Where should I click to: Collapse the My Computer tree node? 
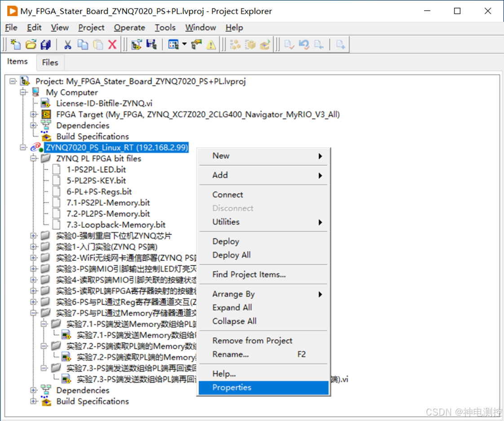23,92
